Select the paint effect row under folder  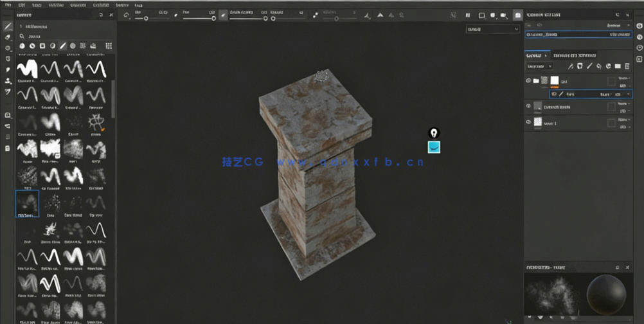point(591,94)
